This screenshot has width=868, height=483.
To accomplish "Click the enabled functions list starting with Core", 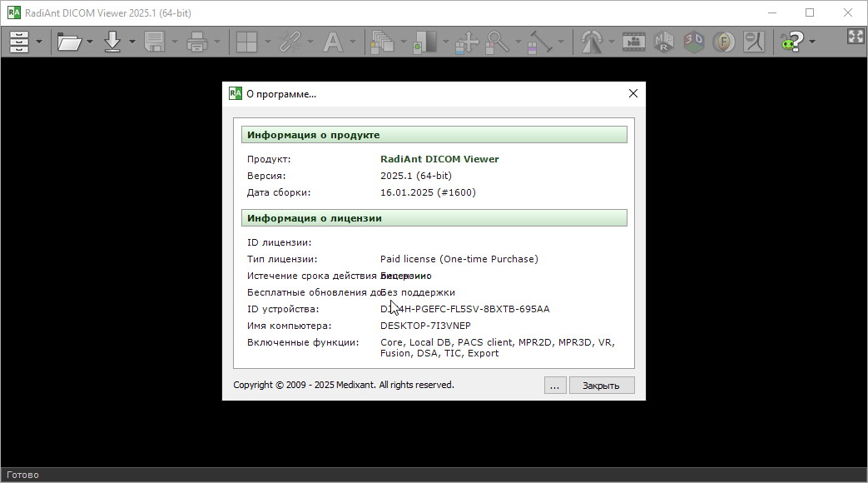I will click(x=497, y=348).
